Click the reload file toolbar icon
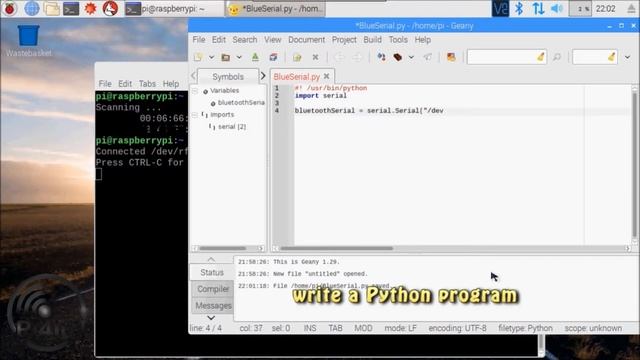 pyautogui.click(x=297, y=57)
